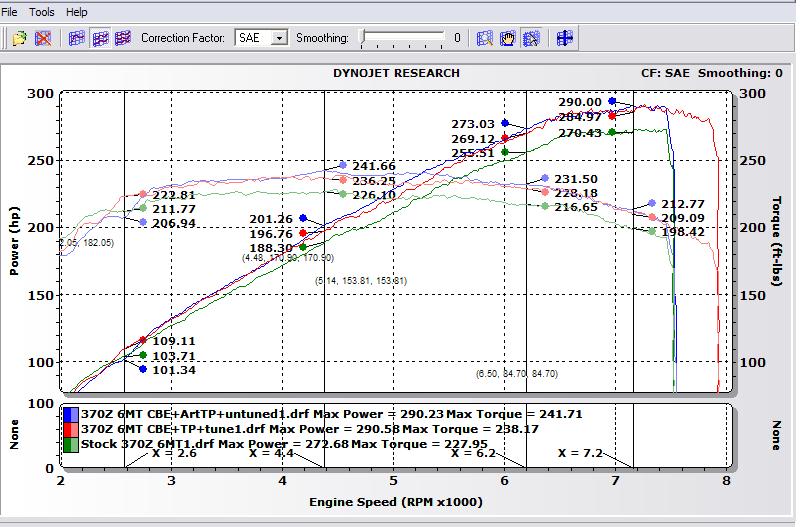Click the 273.03 power value label

click(x=473, y=124)
